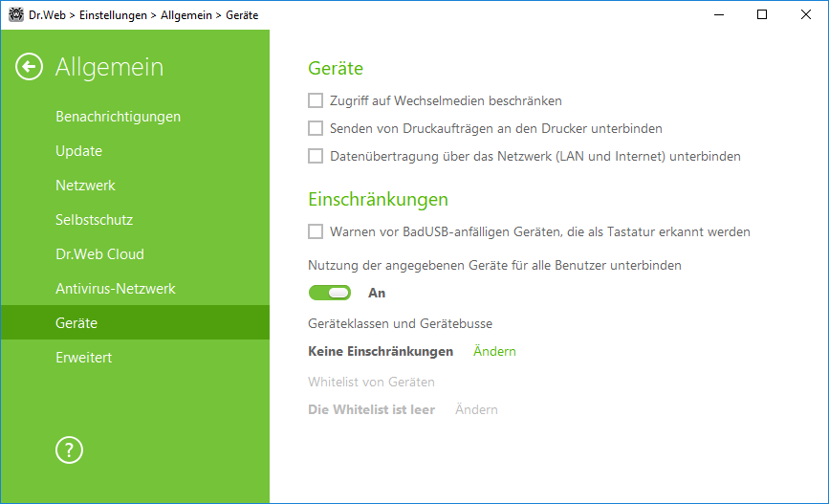Viewport: 829px width, 504px height.
Task: Minimize the Dr.Web window
Action: point(718,14)
